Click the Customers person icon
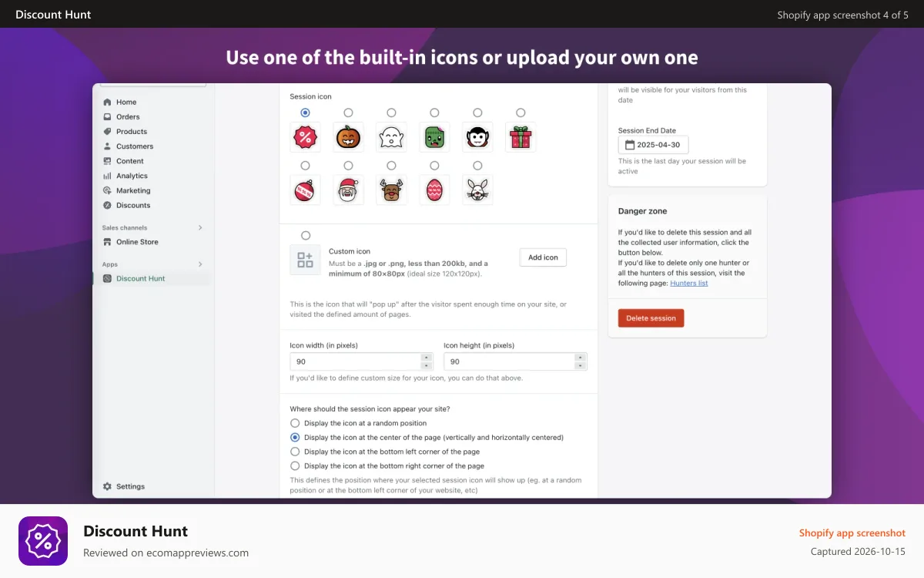This screenshot has height=578, width=924. coord(108,146)
